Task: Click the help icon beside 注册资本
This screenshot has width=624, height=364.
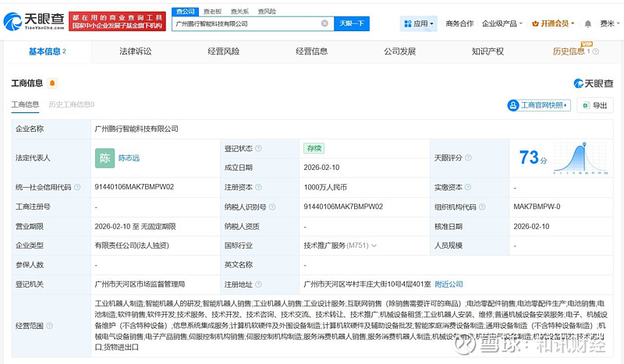Action: point(258,187)
